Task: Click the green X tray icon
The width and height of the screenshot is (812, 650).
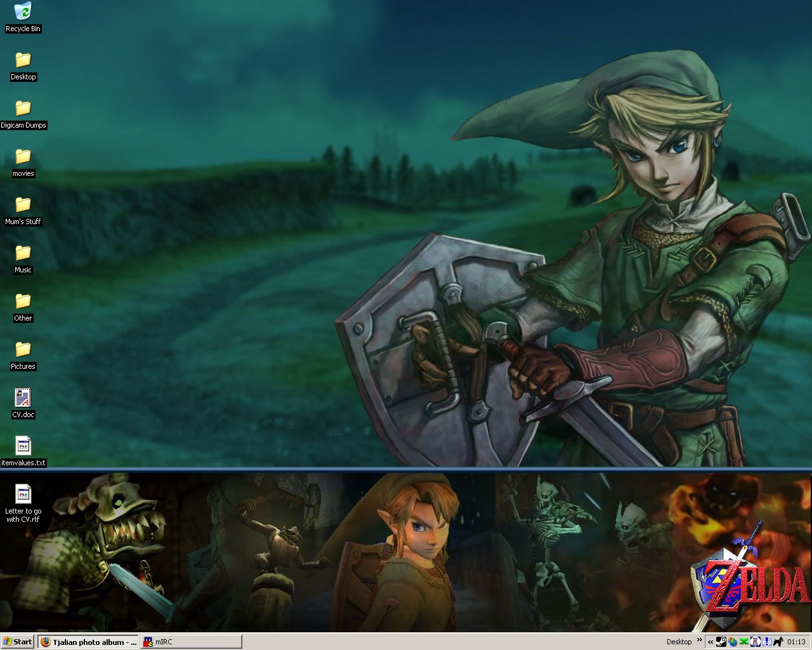Action: (744, 642)
